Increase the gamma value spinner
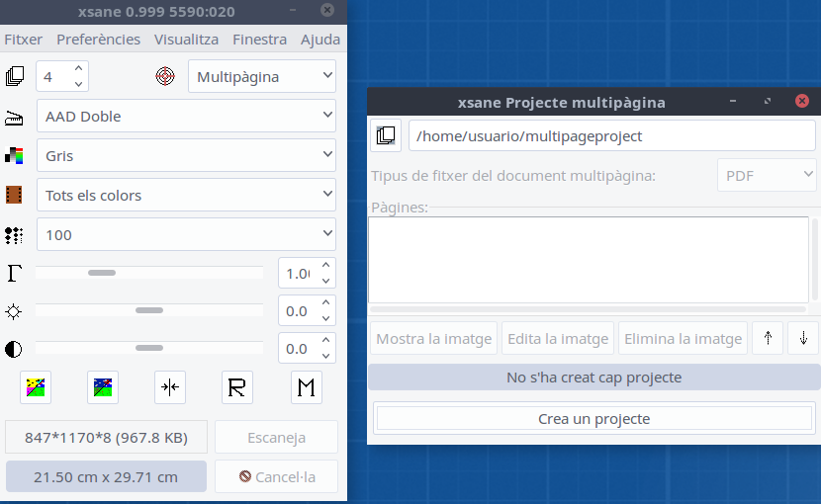 (x=325, y=266)
